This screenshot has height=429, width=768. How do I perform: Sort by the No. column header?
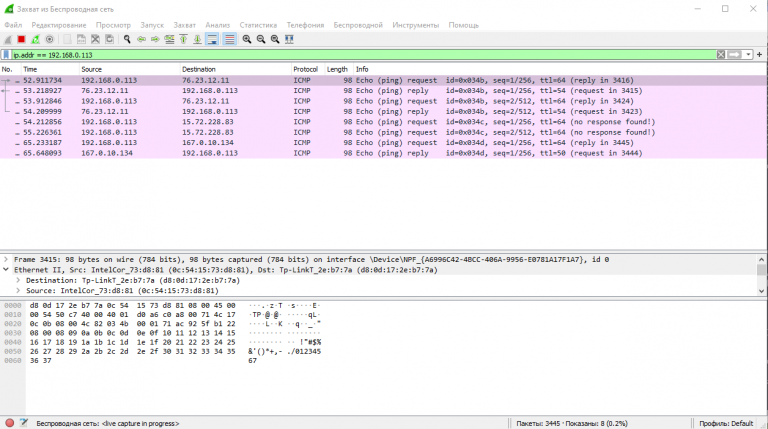coord(11,70)
